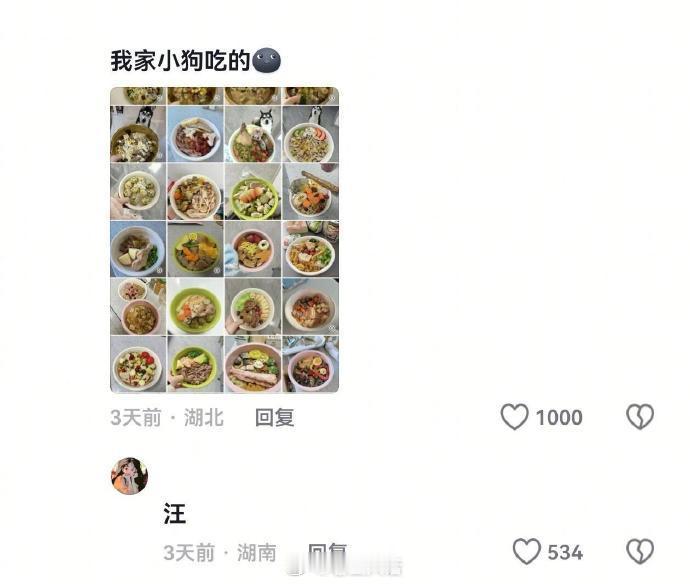
Task: Select the reply text 汪
Action: click(175, 514)
